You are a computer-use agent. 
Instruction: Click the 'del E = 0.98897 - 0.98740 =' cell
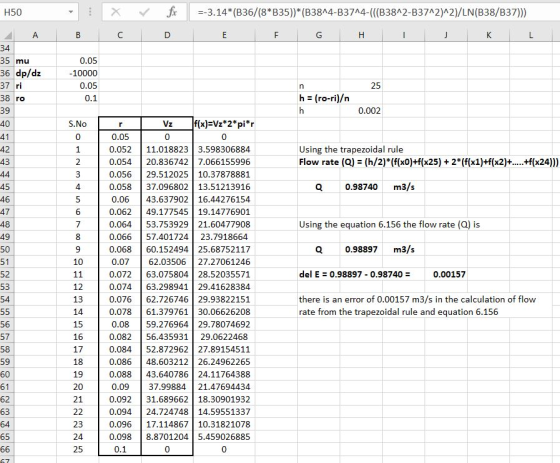tap(355, 274)
